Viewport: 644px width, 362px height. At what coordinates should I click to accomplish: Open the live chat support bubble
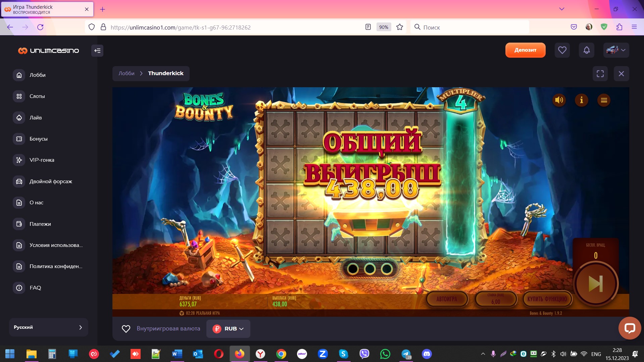(x=629, y=328)
